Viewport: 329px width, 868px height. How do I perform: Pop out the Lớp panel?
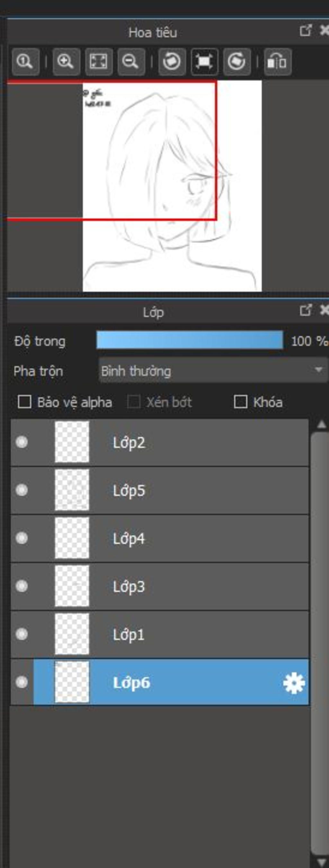point(306,310)
